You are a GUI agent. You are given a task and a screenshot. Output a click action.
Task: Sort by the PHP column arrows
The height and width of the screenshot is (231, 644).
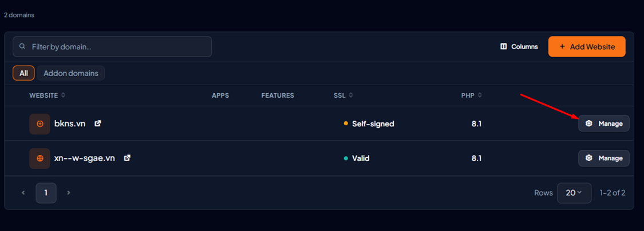[480, 95]
